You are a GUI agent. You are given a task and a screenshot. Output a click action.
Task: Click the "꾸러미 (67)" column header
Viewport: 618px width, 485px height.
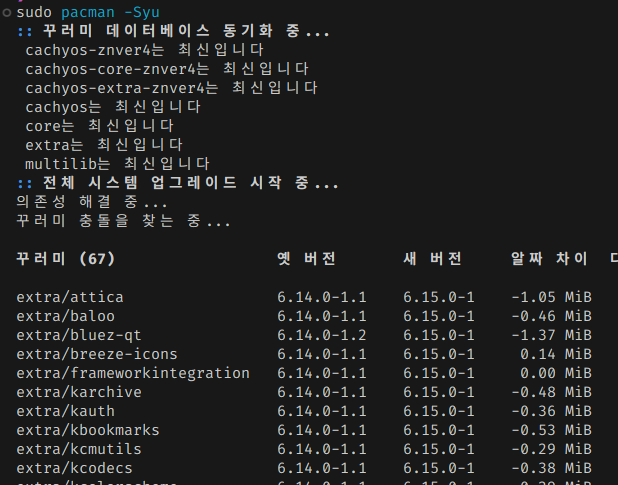[65, 259]
